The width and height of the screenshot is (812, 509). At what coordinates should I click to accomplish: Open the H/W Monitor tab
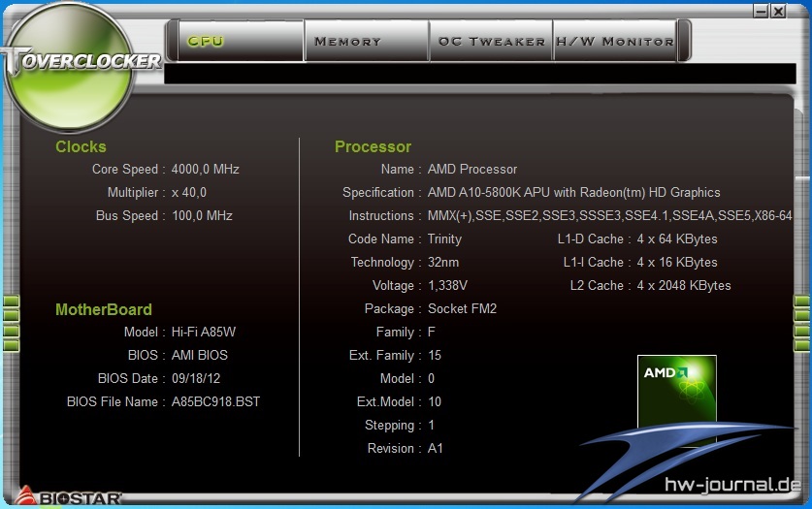615,41
